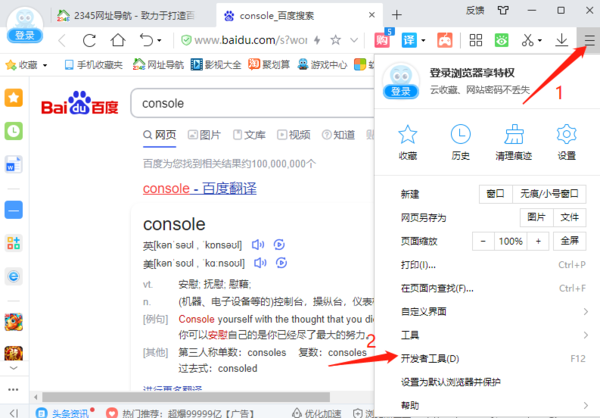
Task: Open the undo closed tabs dropdown arrow
Action: tap(159, 40)
